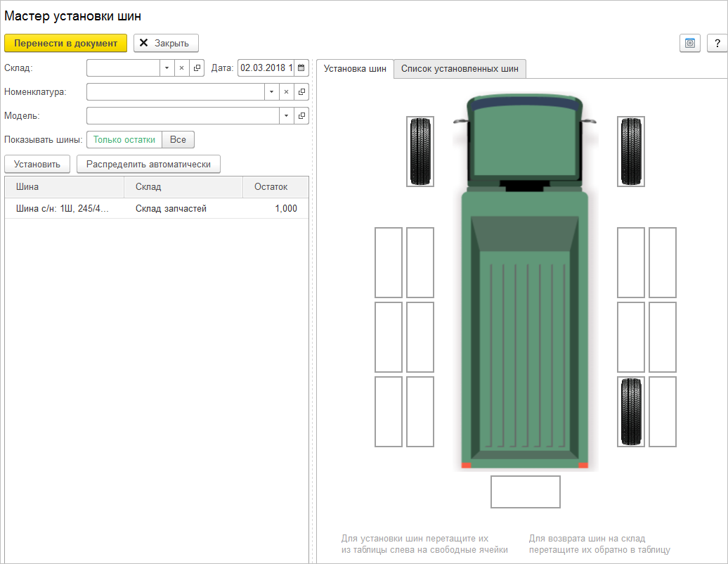Open the Номенклатура selection form icon
This screenshot has height=564, width=728.
(301, 92)
